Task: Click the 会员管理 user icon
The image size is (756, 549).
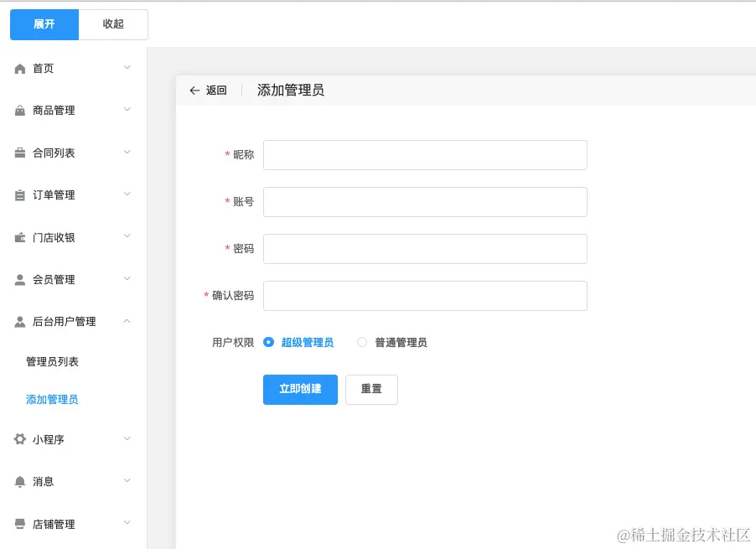Action: tap(20, 280)
